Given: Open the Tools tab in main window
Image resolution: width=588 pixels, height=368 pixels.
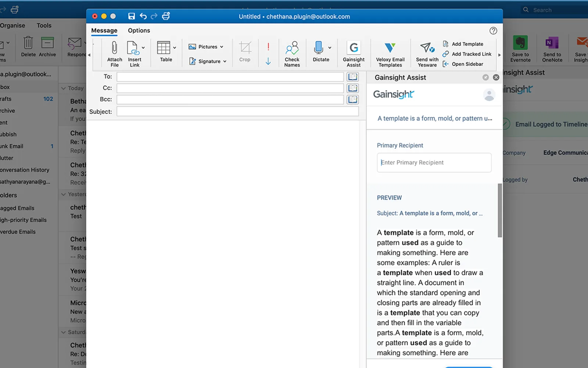Looking at the screenshot, I should [x=44, y=25].
